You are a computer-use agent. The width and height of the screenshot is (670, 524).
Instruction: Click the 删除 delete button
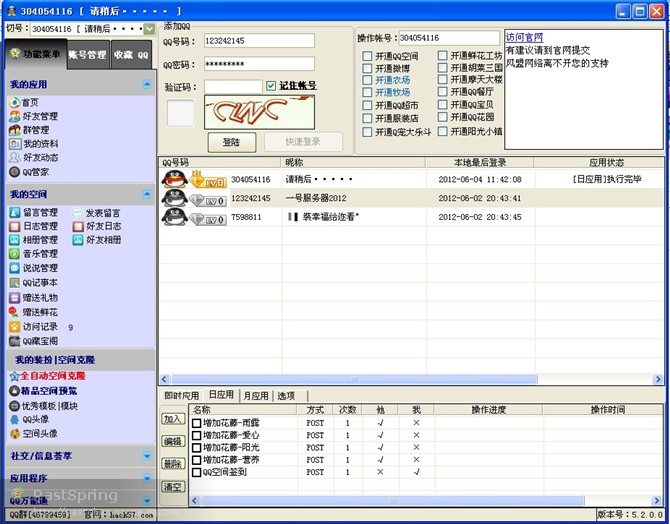[x=173, y=464]
